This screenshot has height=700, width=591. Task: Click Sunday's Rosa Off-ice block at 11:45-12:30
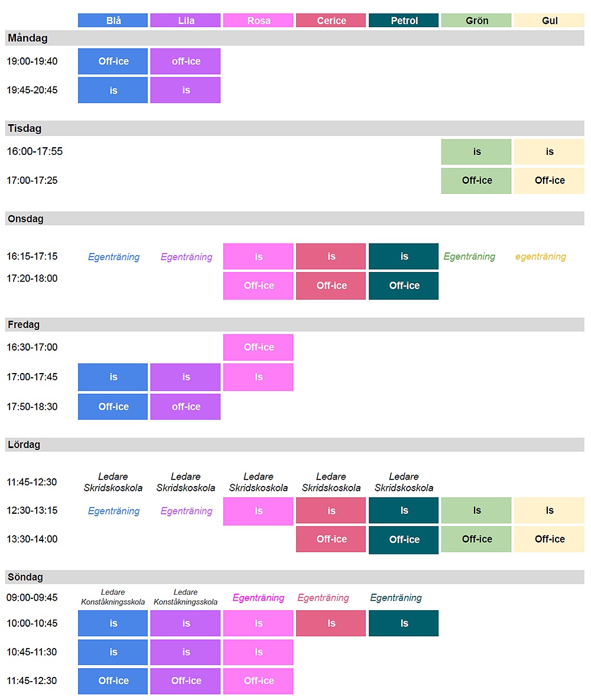[258, 681]
